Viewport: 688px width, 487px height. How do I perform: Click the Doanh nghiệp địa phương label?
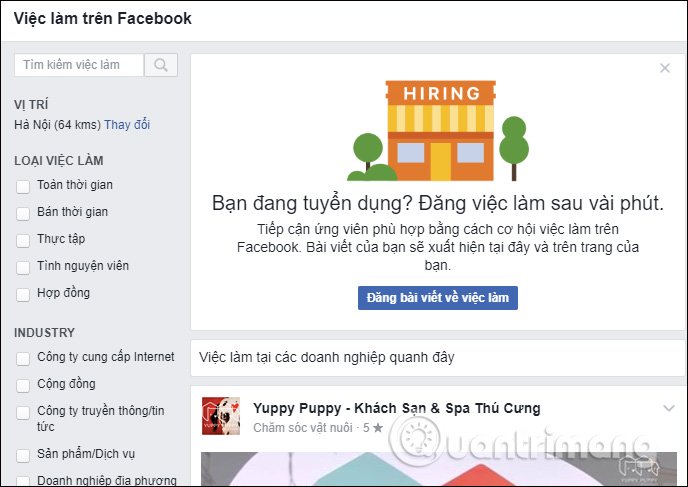[107, 480]
